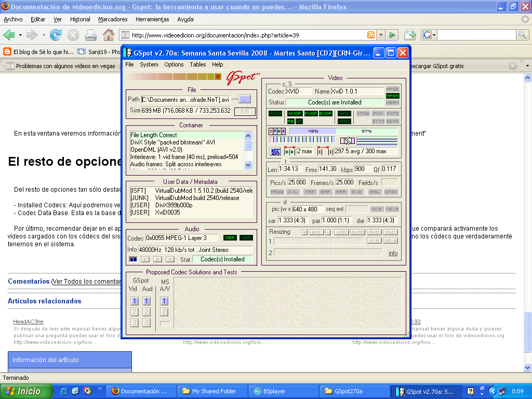Close the rightmost Firefox tab
Image resolution: width=532 pixels, height=399 pixels.
513,66
